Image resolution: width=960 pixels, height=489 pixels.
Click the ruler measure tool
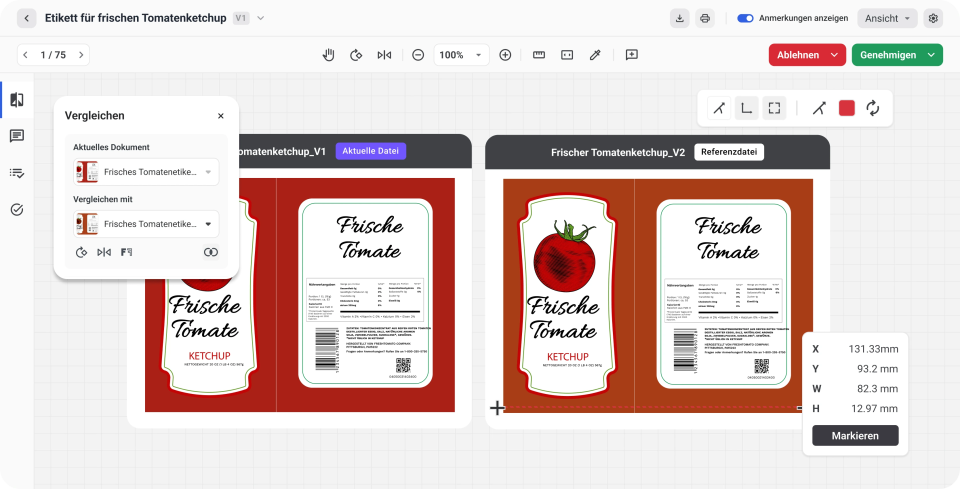[x=539, y=55]
